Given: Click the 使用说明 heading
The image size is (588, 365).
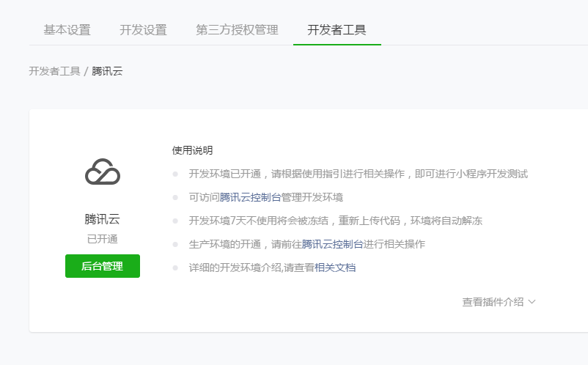Looking at the screenshot, I should coord(192,150).
